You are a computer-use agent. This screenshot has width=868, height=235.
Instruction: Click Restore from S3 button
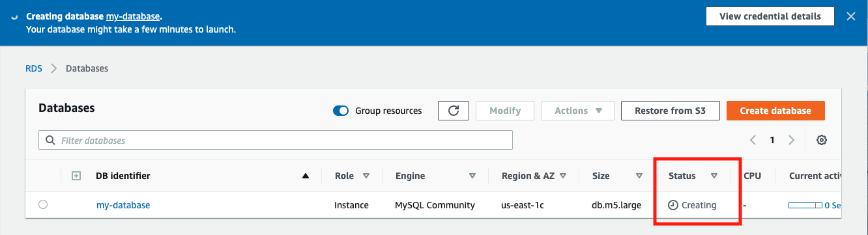pos(670,111)
